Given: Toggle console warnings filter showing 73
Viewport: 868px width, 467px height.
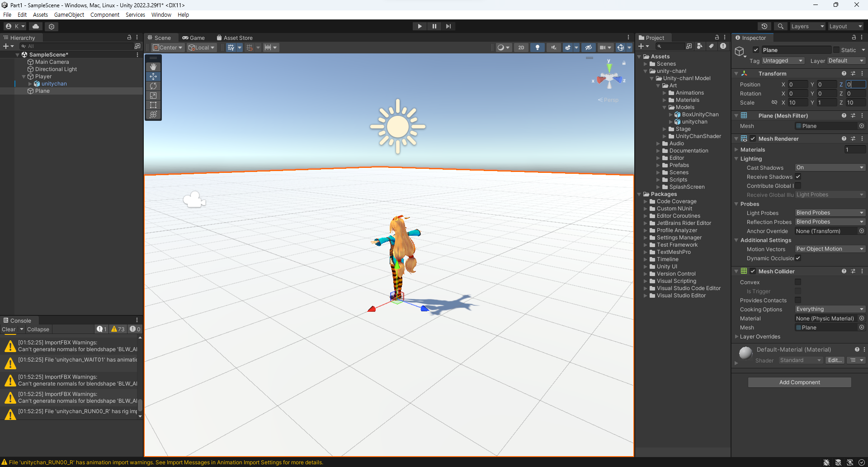Looking at the screenshot, I should [118, 329].
